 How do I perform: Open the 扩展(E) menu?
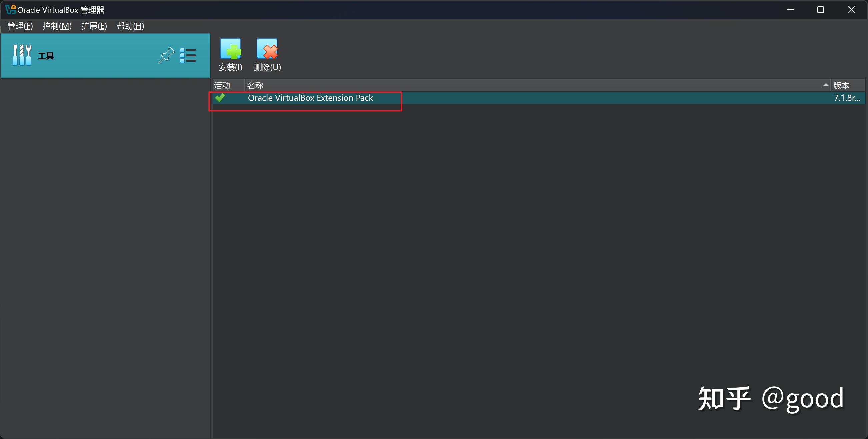tap(94, 26)
